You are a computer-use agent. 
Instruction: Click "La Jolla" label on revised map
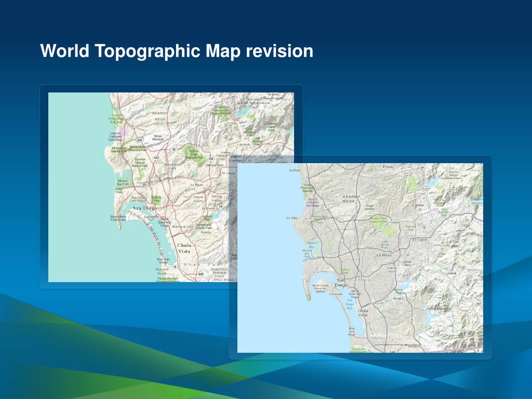pos(292,218)
